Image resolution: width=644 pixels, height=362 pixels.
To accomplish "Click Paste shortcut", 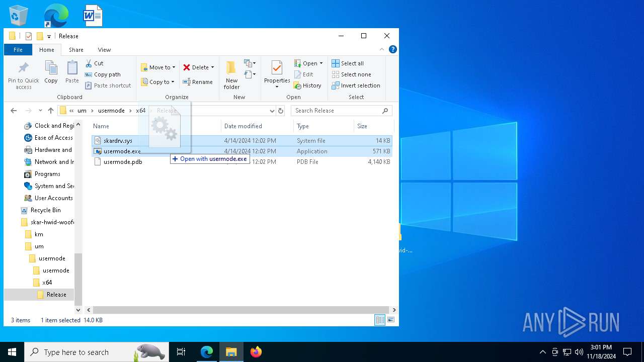I will [108, 85].
